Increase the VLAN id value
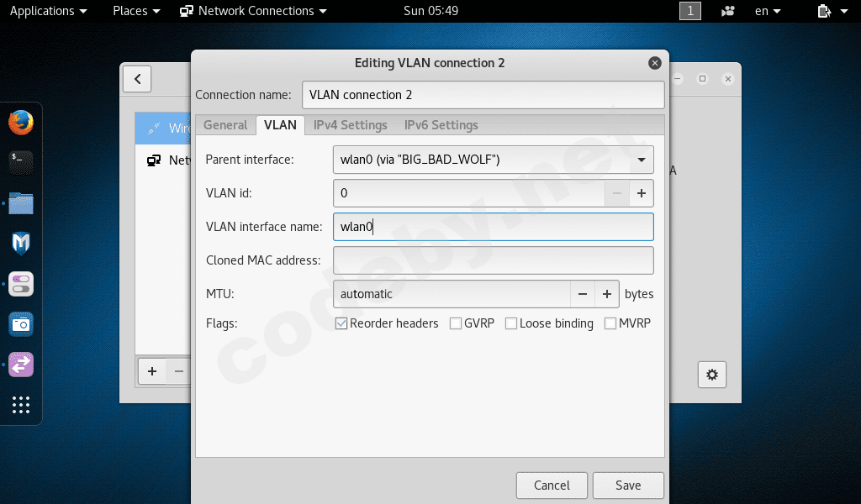Screen dimensions: 861x504 [642, 193]
